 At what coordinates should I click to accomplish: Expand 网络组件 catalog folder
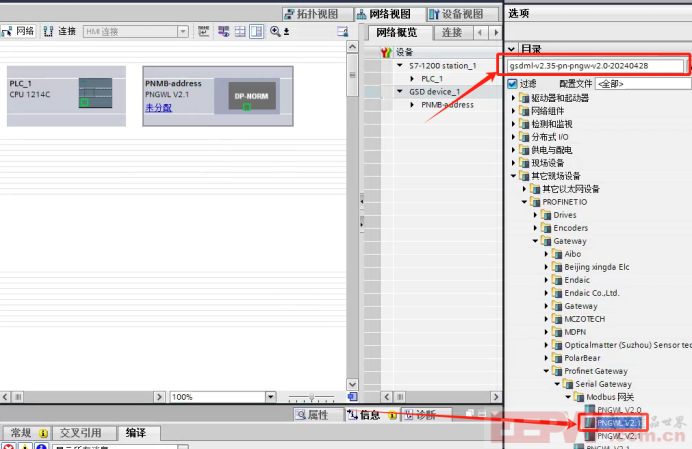513,111
